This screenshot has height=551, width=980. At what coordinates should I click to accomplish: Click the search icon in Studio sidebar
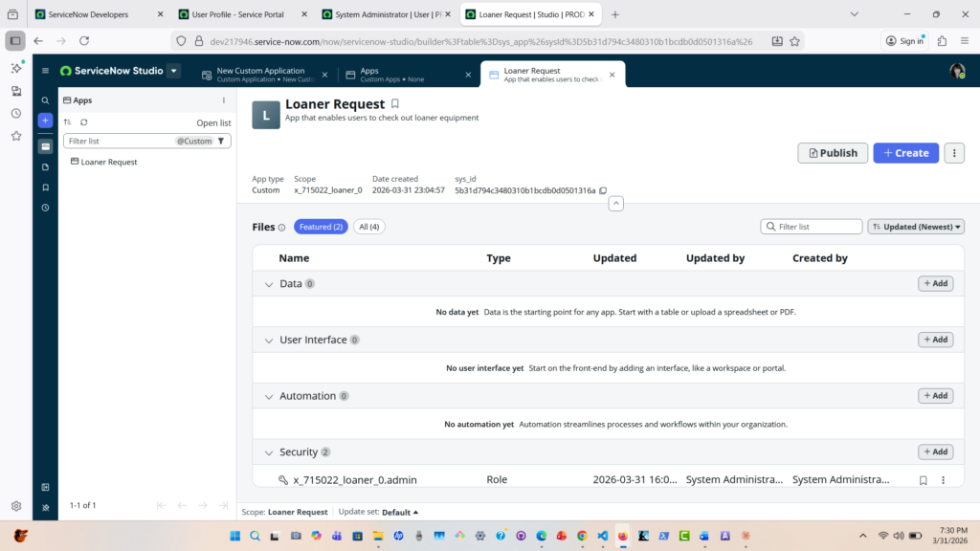[x=45, y=100]
